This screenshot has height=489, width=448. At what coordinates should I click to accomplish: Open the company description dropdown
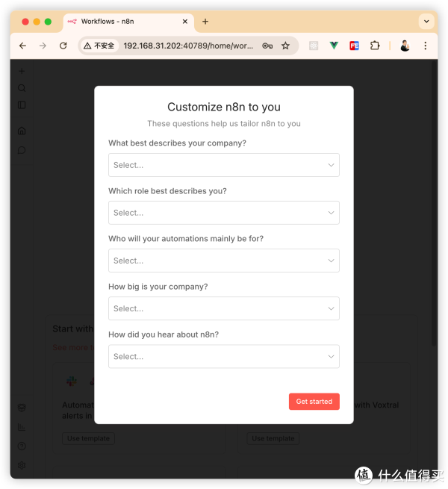[x=223, y=165]
